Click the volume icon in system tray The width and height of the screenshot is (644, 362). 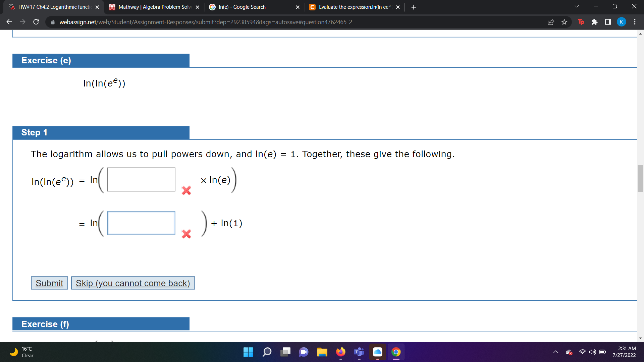[x=592, y=352]
